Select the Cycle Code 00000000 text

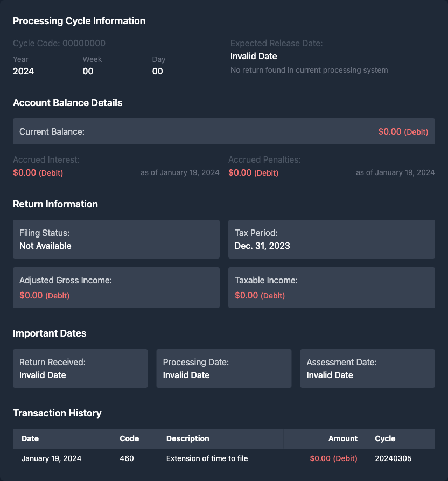pyautogui.click(x=59, y=43)
